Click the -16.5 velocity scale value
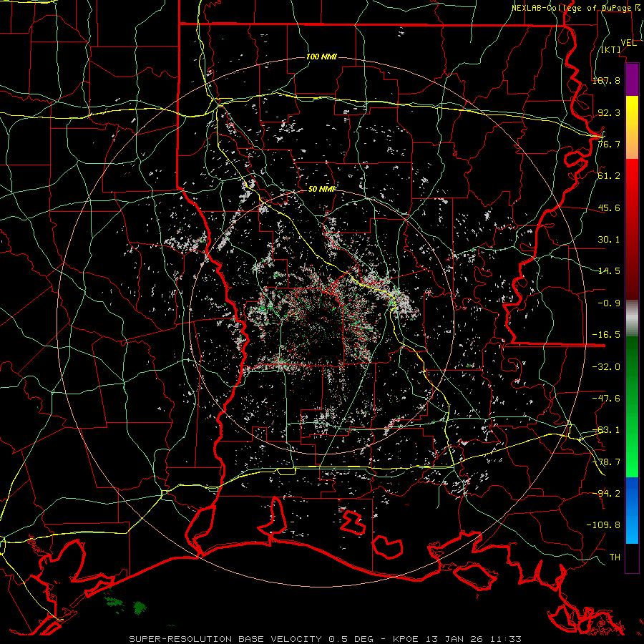The image size is (644, 644). pos(606,335)
